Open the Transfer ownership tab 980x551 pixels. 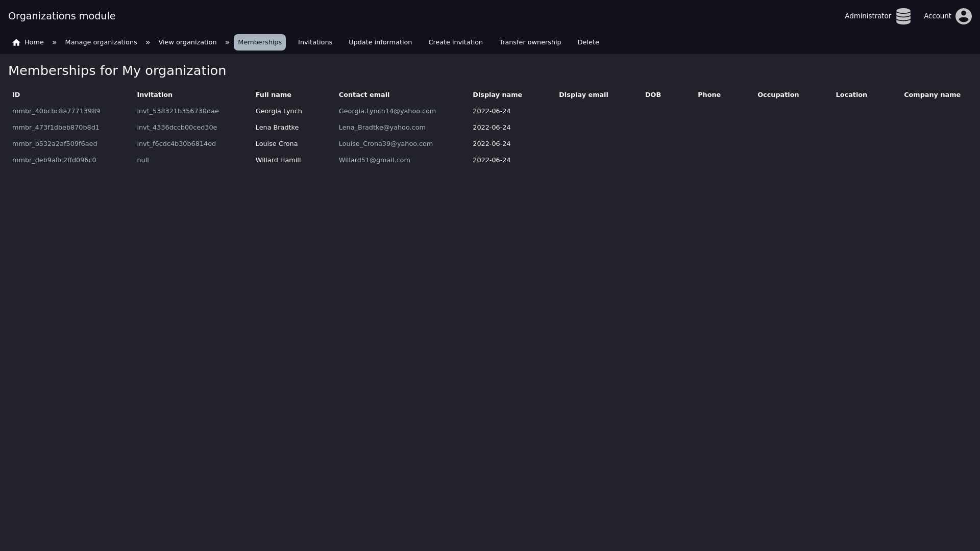(530, 42)
